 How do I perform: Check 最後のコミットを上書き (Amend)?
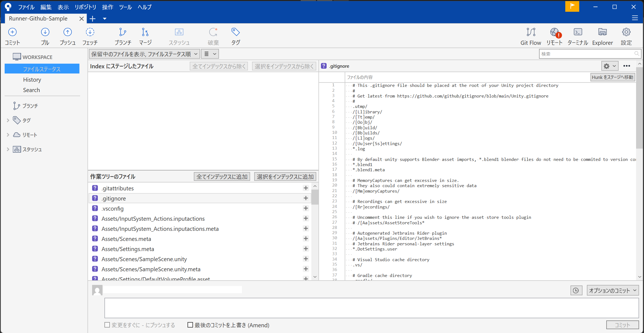pyautogui.click(x=190, y=325)
